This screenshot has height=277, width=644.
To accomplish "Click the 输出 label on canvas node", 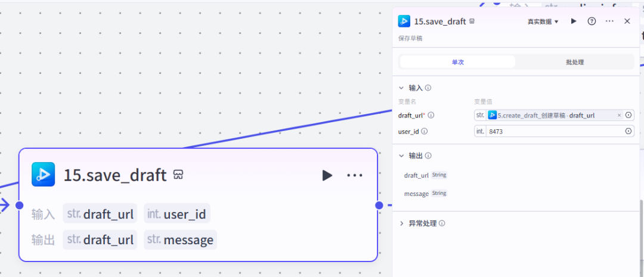I will pos(43,240).
